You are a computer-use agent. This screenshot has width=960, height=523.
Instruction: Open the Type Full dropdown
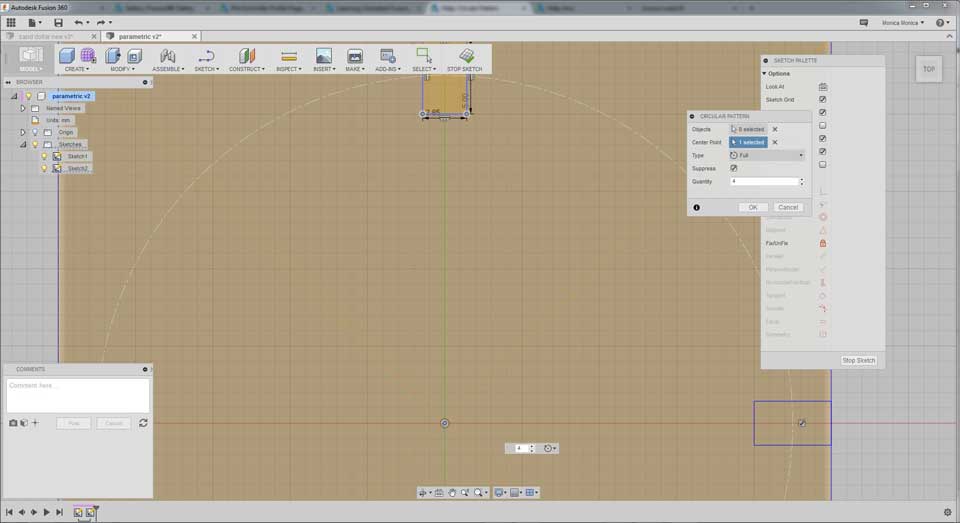[767, 156]
